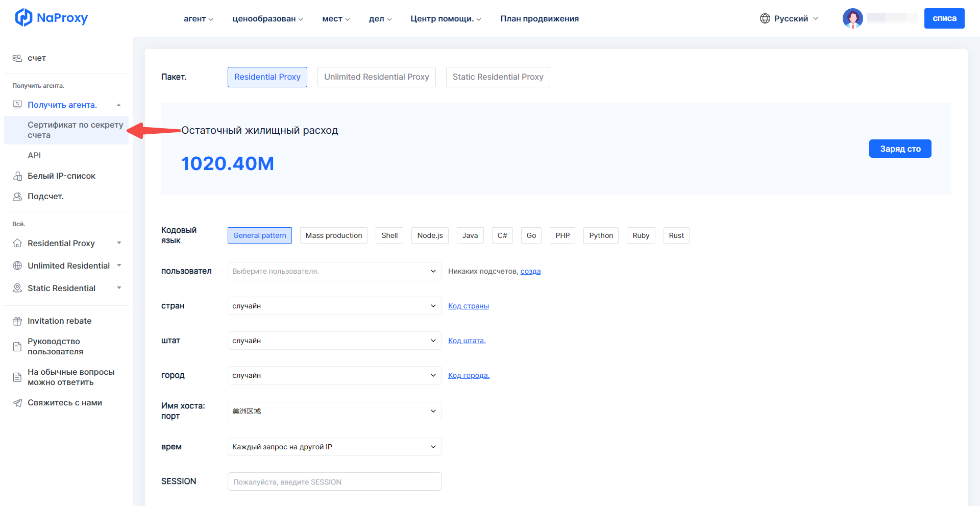980x506 pixels.
Task: Open the пользовател user selection dropdown
Action: click(x=334, y=271)
